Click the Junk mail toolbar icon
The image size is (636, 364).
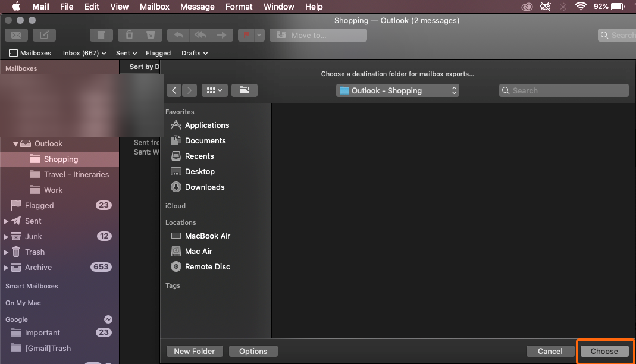coord(151,35)
